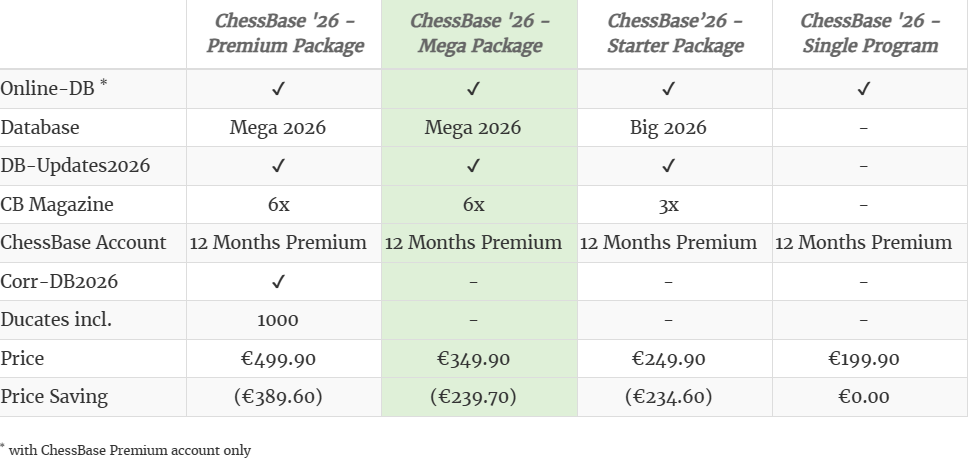Click the Online-DB checkmark for Starter Package
Image resolution: width=968 pixels, height=470 pixels.
click(668, 89)
